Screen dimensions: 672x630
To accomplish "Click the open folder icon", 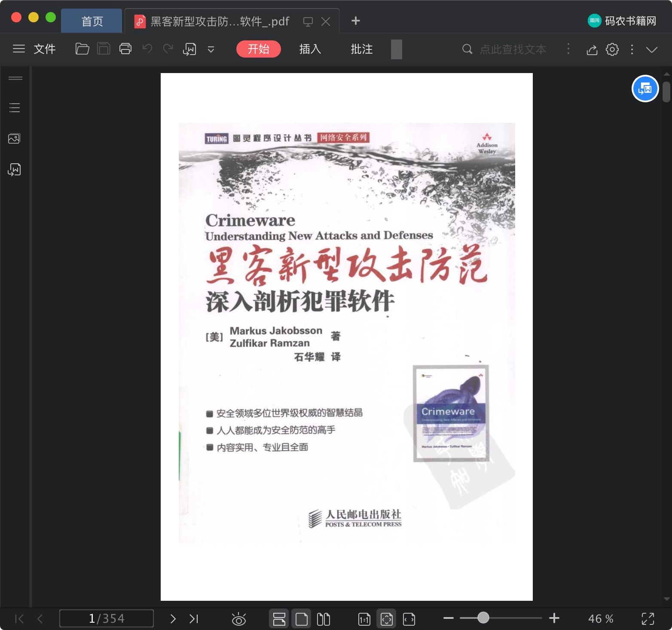I will coord(82,49).
